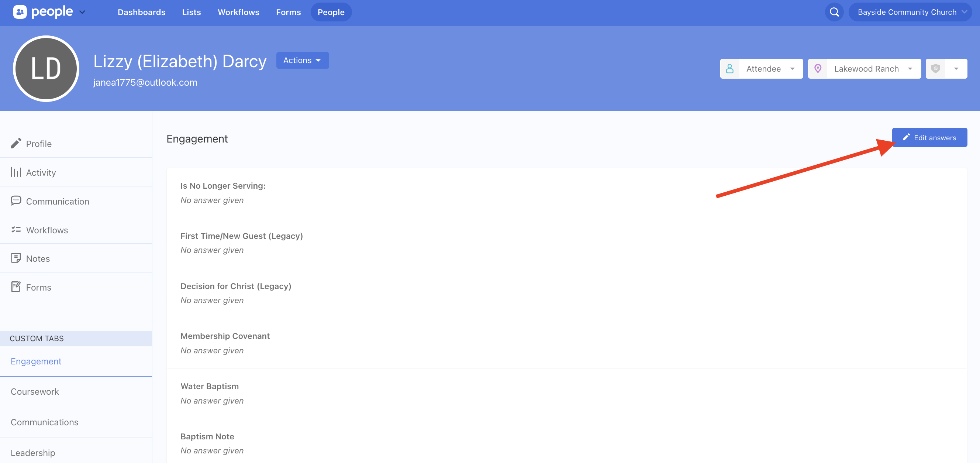The width and height of the screenshot is (980, 463).
Task: Click the Workflows checklist icon in sidebar
Action: click(x=15, y=230)
